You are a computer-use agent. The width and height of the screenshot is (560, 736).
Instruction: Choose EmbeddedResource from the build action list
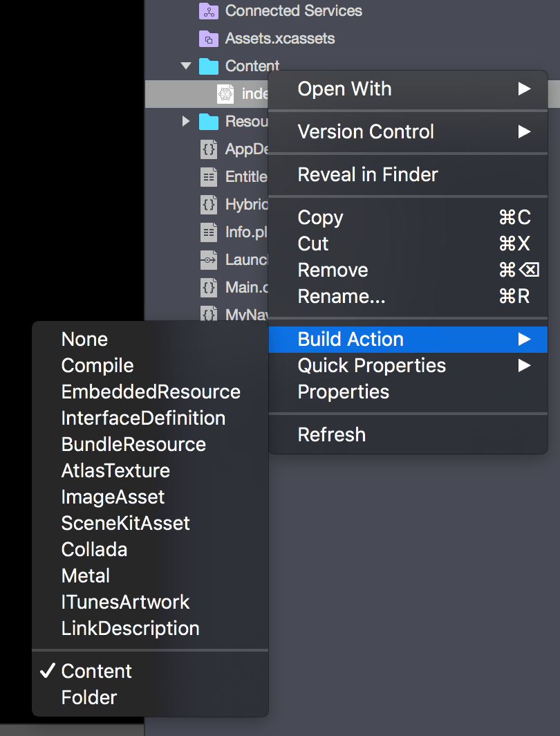(151, 392)
